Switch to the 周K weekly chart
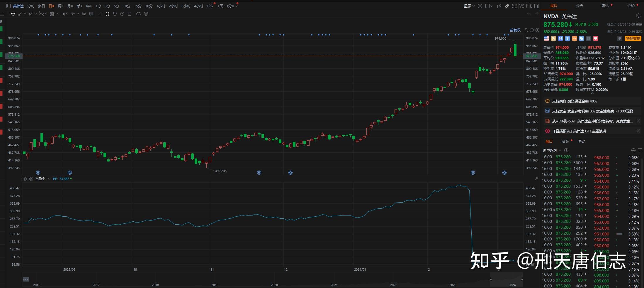The height and width of the screenshot is (288, 644). pyautogui.click(x=61, y=6)
